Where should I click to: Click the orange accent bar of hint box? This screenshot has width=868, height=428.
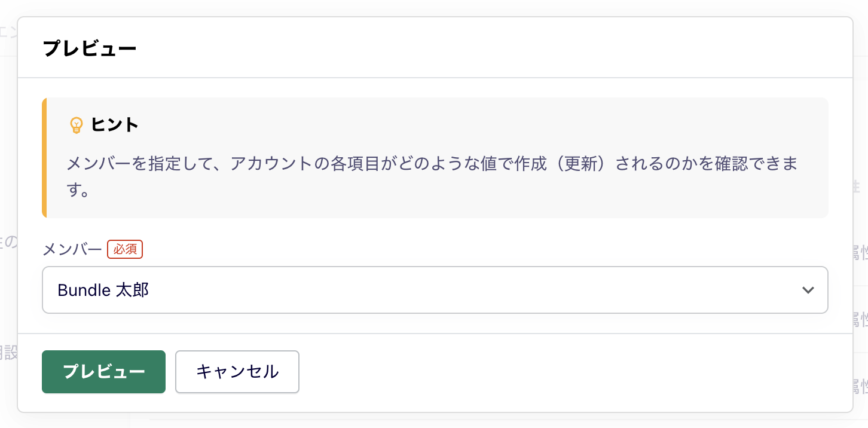click(x=44, y=158)
